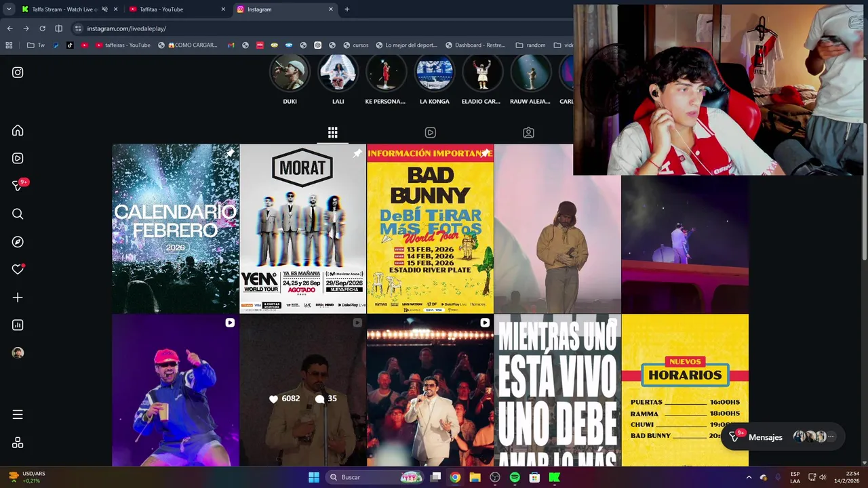The image size is (868, 488).
Task: Open a new browser tab
Action: click(x=347, y=9)
